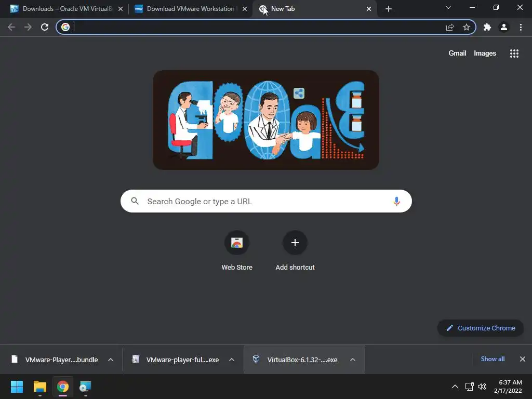Open the Google apps grid
The height and width of the screenshot is (399, 532).
[x=514, y=54]
